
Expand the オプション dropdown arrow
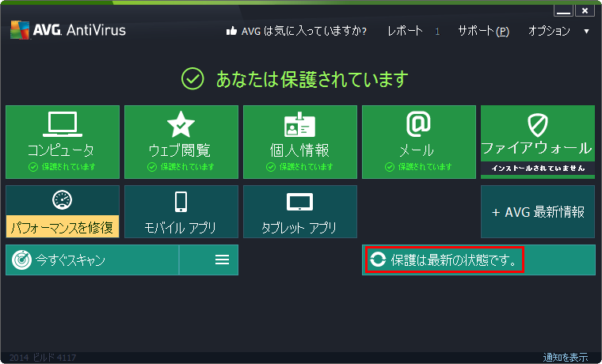point(586,32)
